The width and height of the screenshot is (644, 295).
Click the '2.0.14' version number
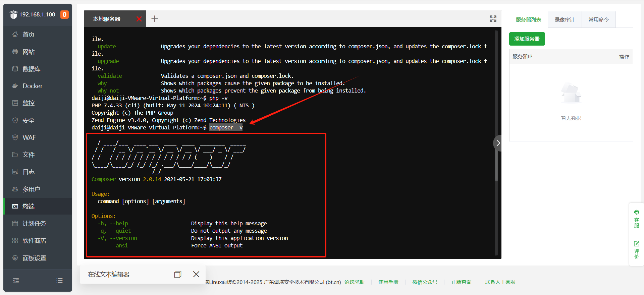(x=152, y=179)
